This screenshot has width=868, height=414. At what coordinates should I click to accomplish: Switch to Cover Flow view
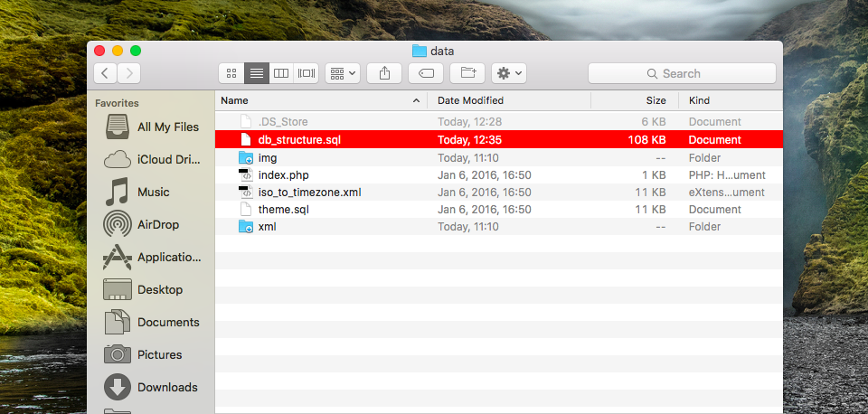click(x=307, y=73)
